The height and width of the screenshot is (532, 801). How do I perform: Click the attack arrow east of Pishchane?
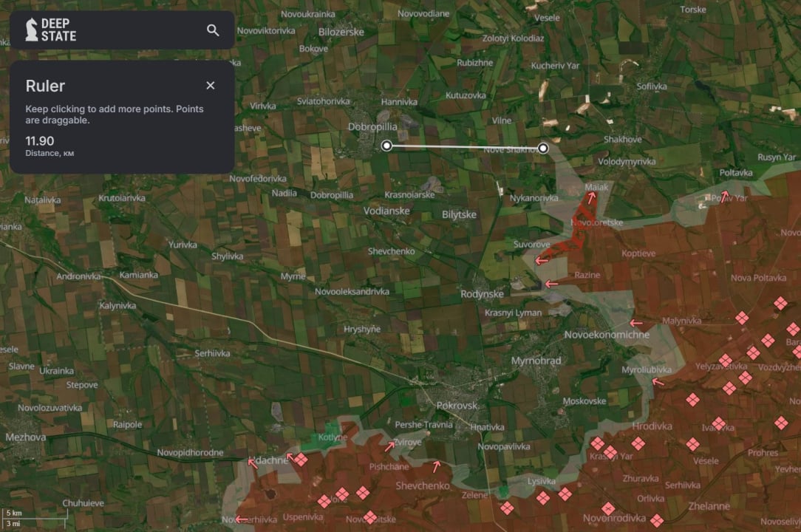pyautogui.click(x=436, y=466)
